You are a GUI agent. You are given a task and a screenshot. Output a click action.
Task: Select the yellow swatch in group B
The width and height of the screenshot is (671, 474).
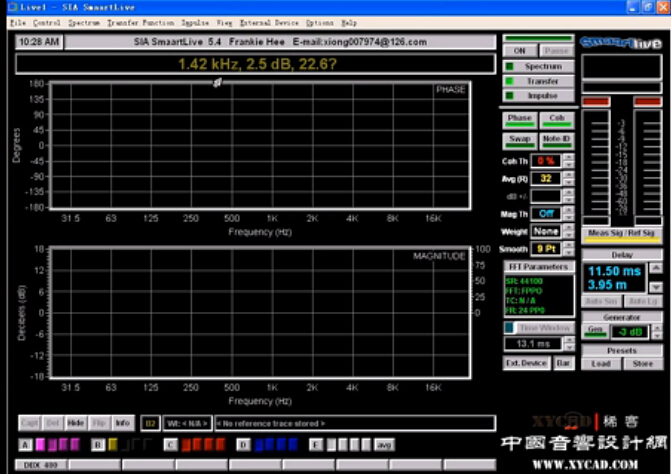[x=113, y=445]
